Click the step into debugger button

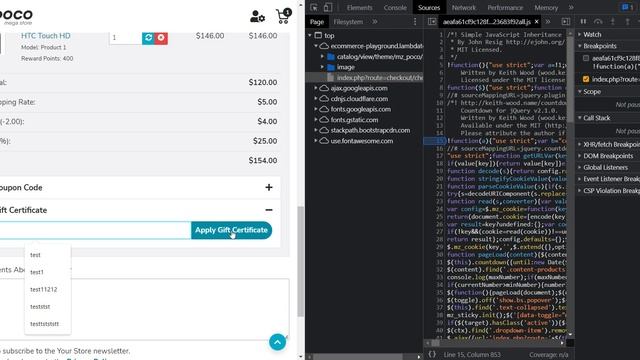point(613,21)
